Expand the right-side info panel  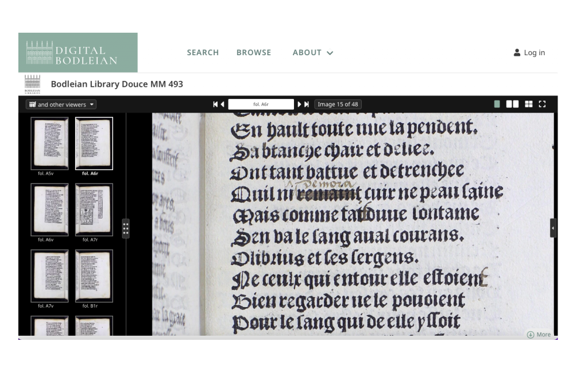(x=553, y=228)
